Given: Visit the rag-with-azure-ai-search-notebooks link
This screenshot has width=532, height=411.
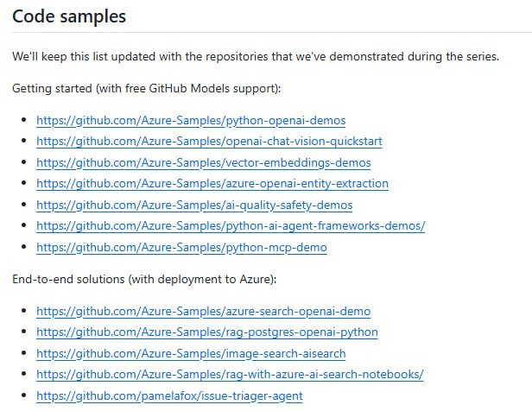Looking at the screenshot, I should tap(230, 374).
